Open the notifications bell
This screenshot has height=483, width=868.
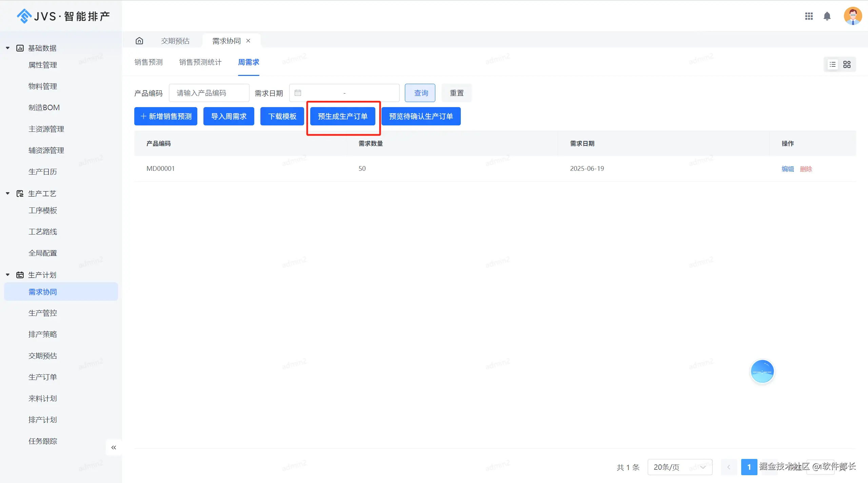coord(827,16)
